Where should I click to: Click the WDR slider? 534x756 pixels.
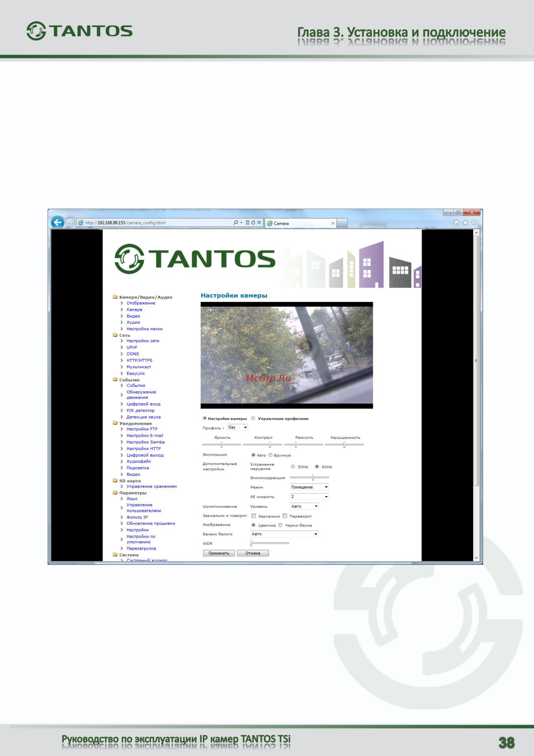[270, 543]
